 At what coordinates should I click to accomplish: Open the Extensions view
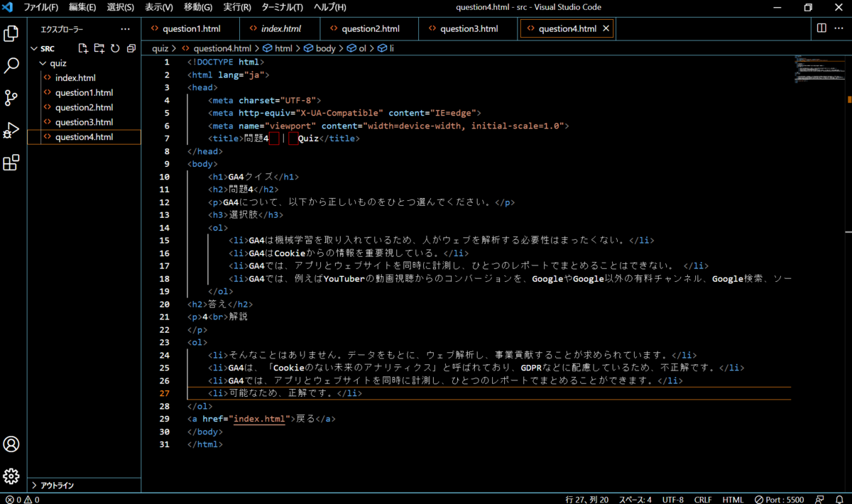click(x=11, y=163)
